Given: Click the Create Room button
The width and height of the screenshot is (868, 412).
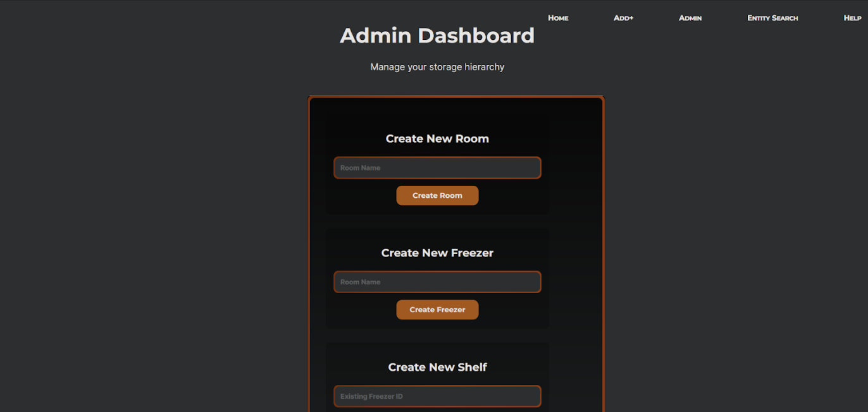Looking at the screenshot, I should (x=437, y=195).
